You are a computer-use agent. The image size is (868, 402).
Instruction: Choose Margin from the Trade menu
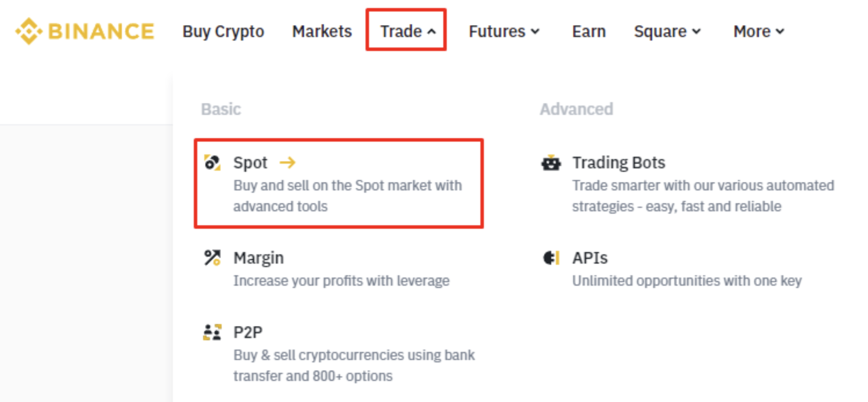pos(259,257)
